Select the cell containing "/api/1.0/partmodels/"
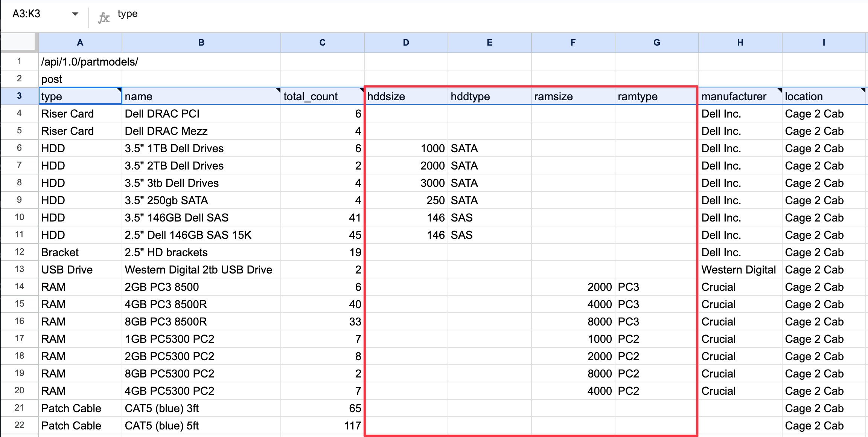The image size is (868, 437). coord(80,61)
